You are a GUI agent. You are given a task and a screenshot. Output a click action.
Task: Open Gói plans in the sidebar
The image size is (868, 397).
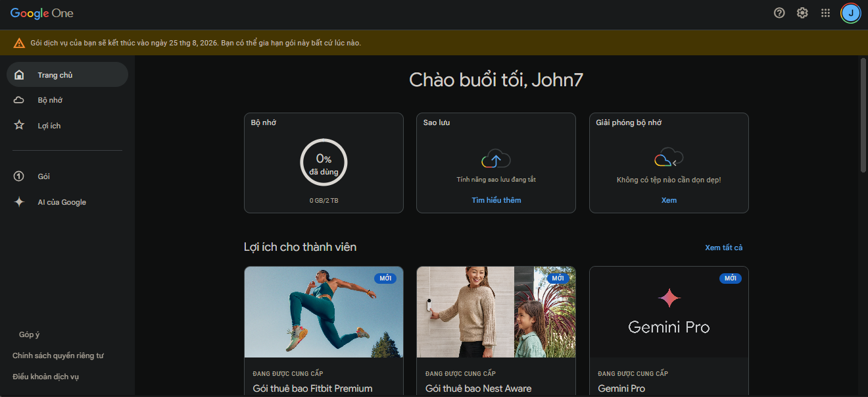(43, 176)
